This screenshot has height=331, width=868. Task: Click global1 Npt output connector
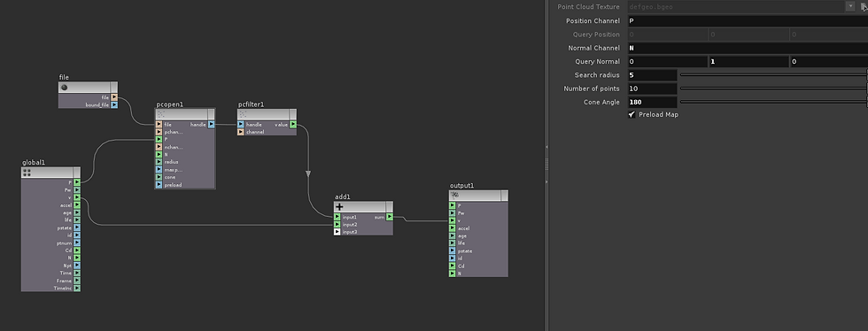pyautogui.click(x=77, y=266)
